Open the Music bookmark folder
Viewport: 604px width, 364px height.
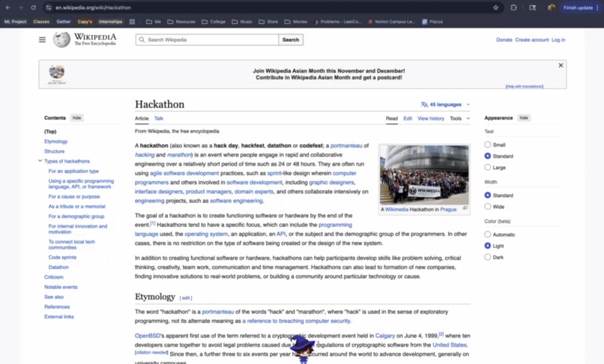click(242, 22)
